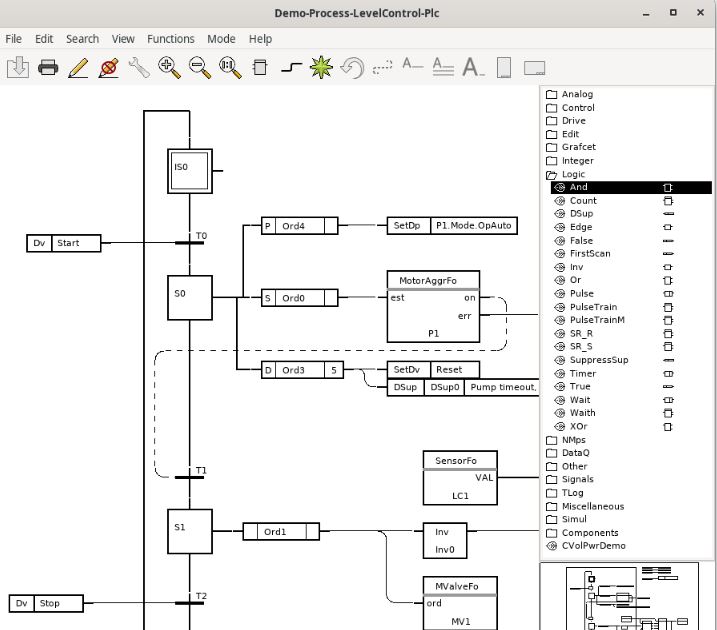The image size is (717, 630).
Task: Select the Timer item in Logic palette
Action: pos(582,373)
